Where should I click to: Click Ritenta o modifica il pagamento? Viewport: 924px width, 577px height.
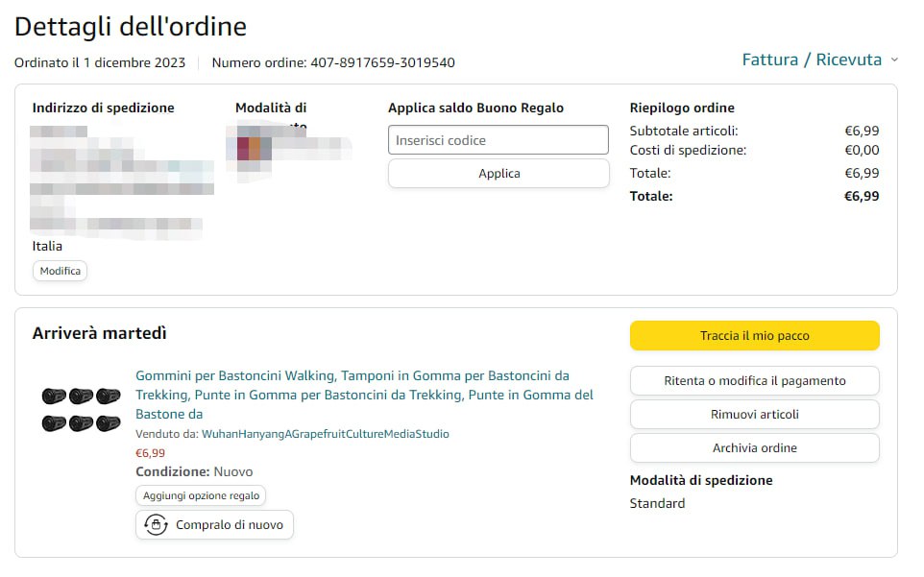(754, 381)
